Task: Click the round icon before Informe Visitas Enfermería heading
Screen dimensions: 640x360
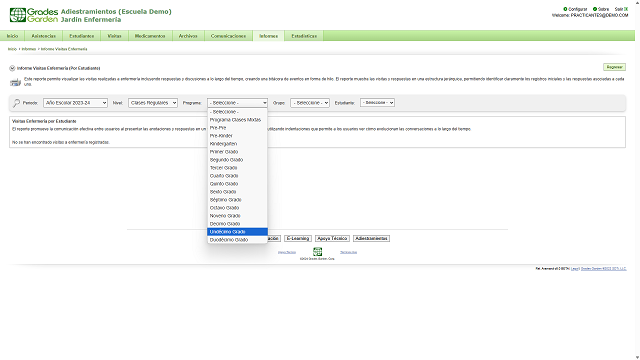Action: click(12, 68)
